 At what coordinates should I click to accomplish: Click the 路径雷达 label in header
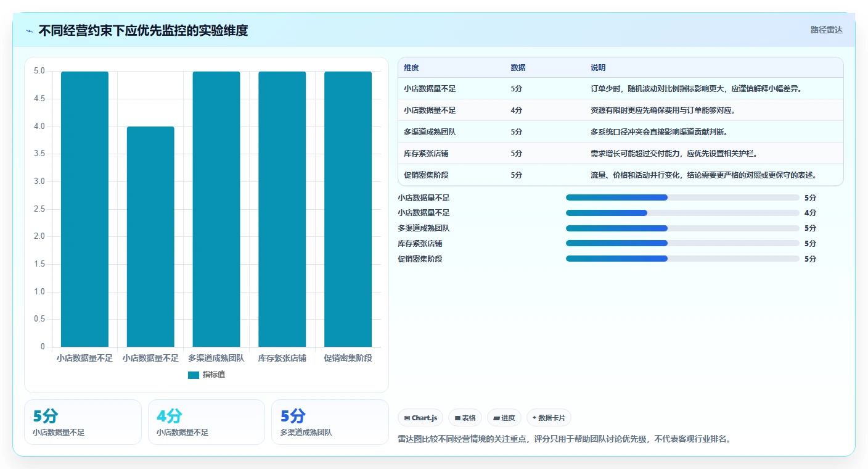[x=826, y=30]
